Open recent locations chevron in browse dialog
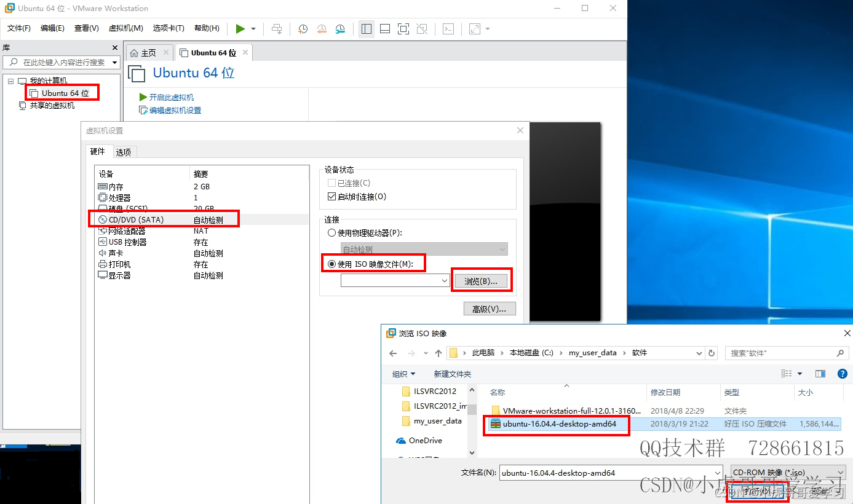This screenshot has width=853, height=504. tap(426, 353)
